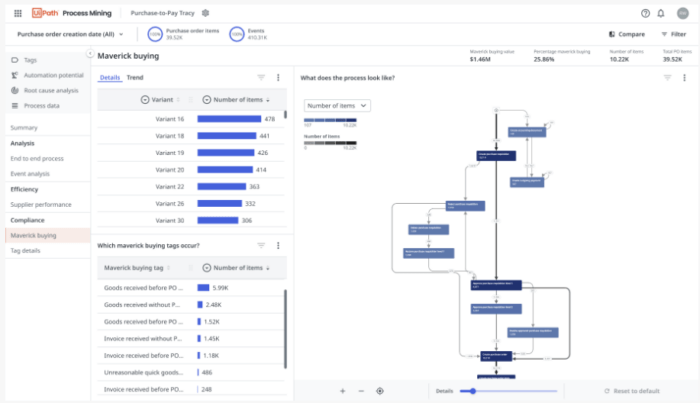Click Reset to default
The width and height of the screenshot is (700, 403).
632,391
